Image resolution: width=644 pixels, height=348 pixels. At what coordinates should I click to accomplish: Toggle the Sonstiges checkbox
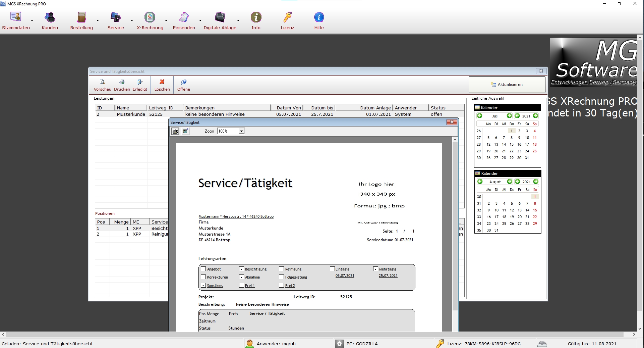pos(203,285)
